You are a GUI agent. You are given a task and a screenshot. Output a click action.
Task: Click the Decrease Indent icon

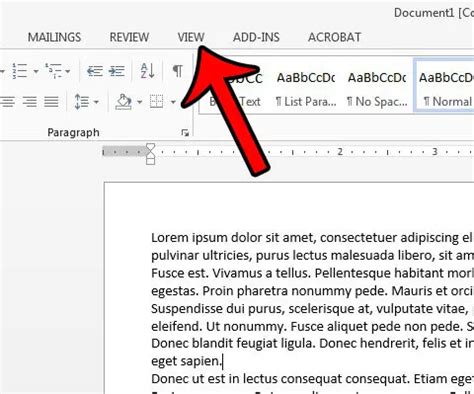pos(95,71)
